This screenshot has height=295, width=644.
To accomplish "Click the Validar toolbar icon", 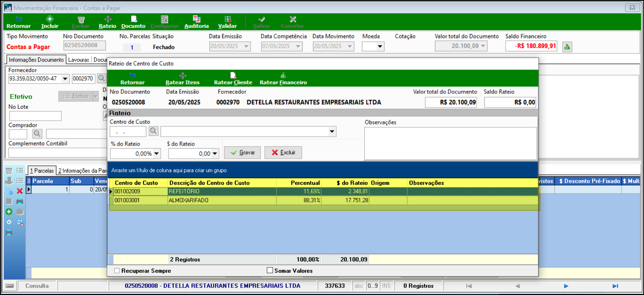I will (x=227, y=22).
